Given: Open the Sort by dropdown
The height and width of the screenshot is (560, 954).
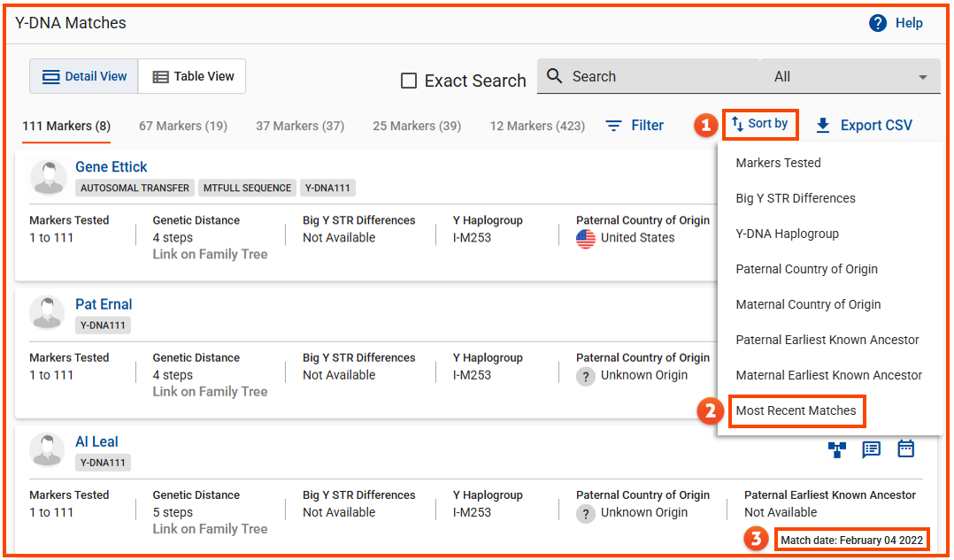Looking at the screenshot, I should pos(760,124).
